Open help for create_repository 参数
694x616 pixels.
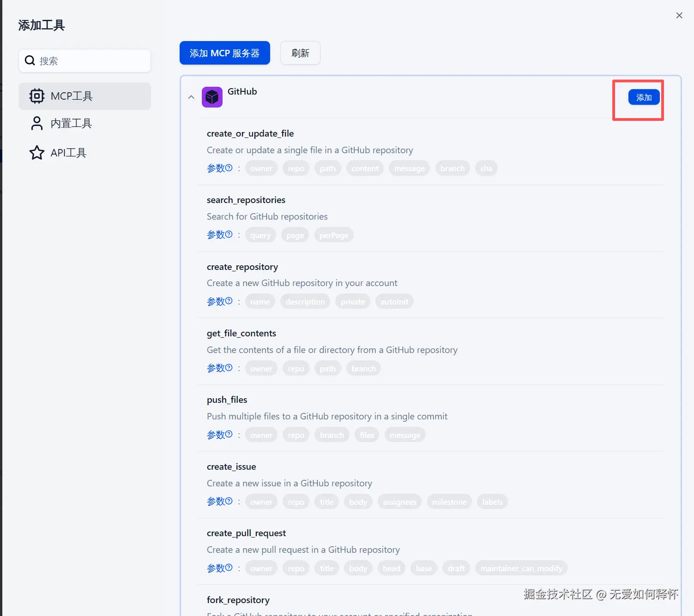(229, 301)
